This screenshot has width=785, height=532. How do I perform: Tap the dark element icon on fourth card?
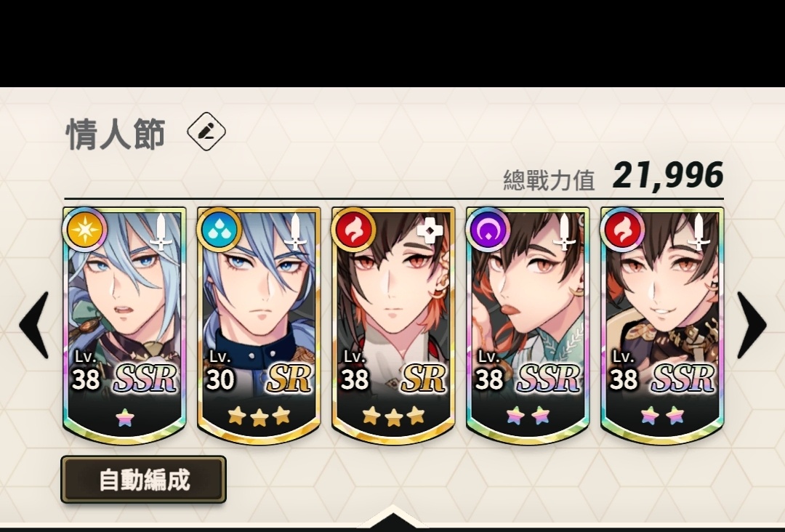[x=488, y=229]
